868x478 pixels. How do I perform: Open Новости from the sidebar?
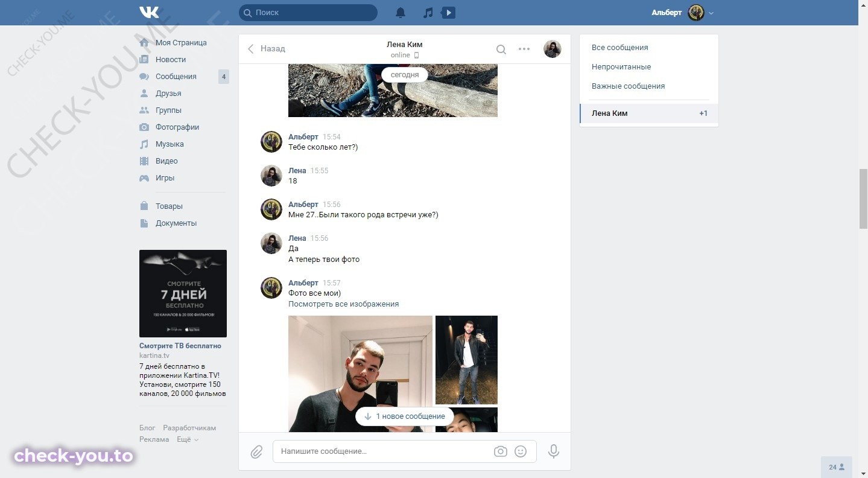(x=171, y=60)
